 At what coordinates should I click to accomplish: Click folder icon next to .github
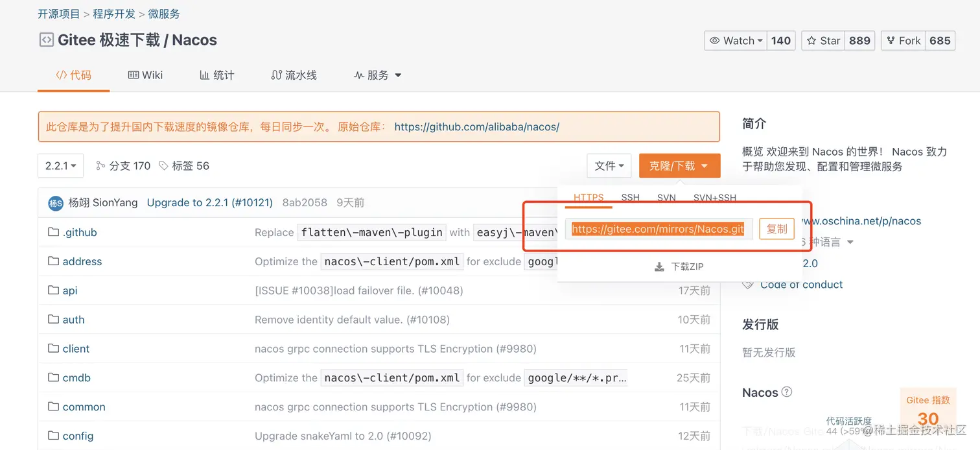click(x=53, y=232)
